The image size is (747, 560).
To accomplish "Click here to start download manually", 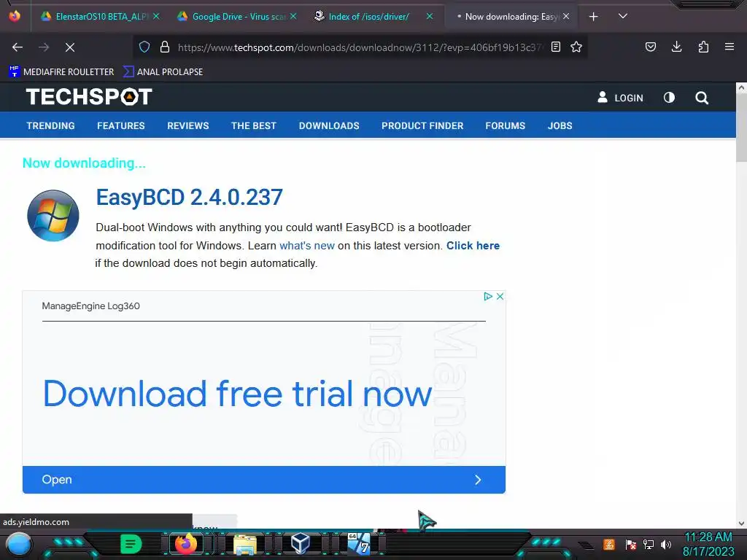I will (473, 246).
